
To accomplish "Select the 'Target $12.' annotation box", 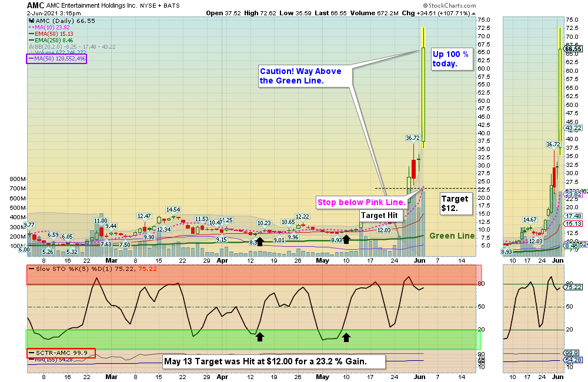I will click(455, 203).
